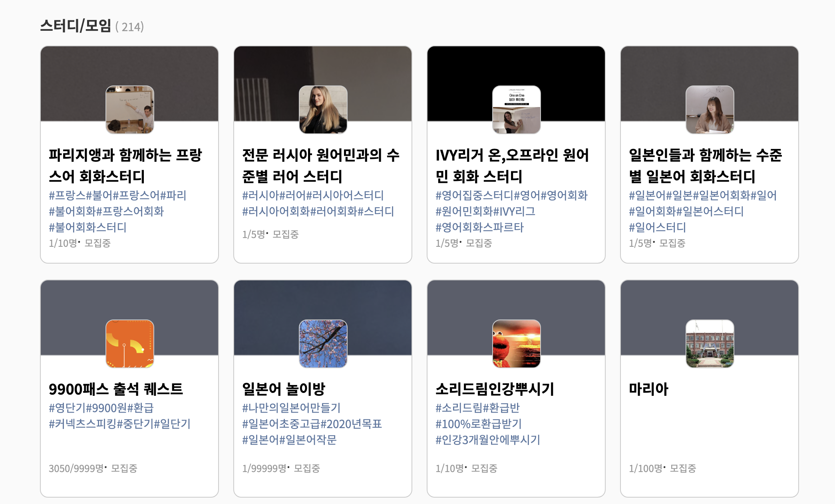Open the blonde woman profile thumbnail
Viewport: 835px width, 504px height.
click(x=323, y=109)
